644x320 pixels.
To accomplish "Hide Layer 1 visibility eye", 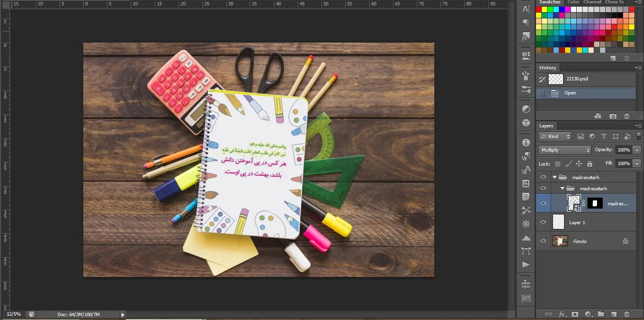I will pos(543,222).
